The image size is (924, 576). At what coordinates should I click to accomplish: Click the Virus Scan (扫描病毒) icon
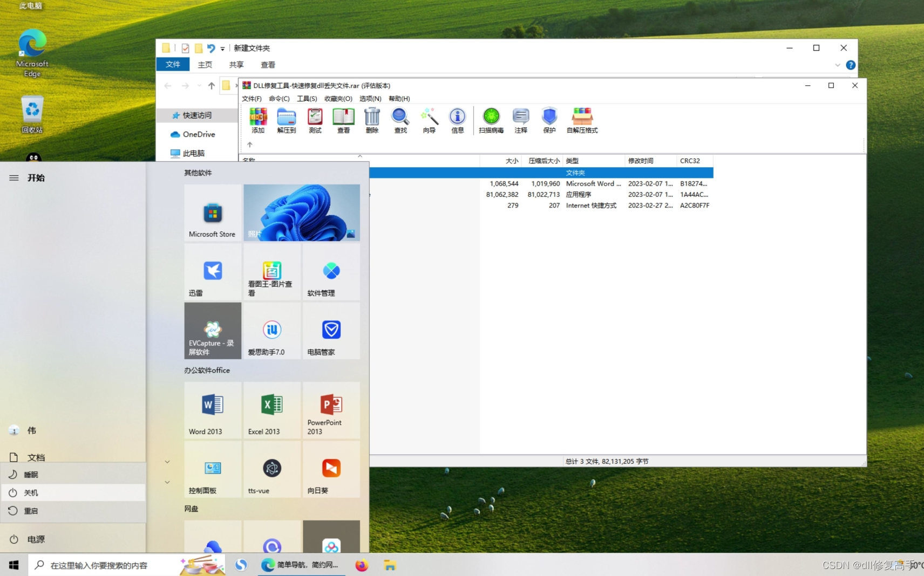tap(491, 120)
